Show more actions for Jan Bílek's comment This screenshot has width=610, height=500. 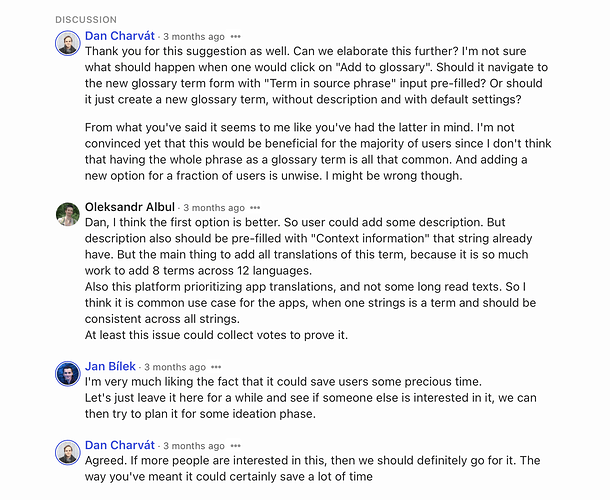tap(216, 367)
